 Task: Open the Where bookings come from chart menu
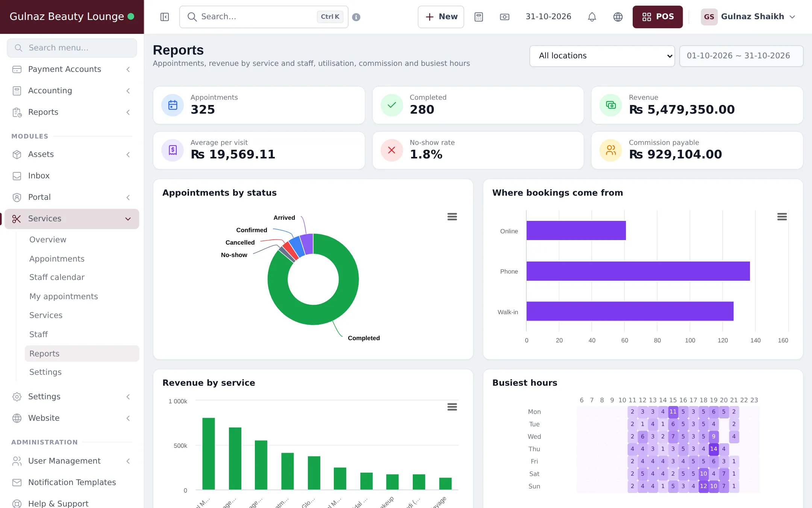(782, 217)
